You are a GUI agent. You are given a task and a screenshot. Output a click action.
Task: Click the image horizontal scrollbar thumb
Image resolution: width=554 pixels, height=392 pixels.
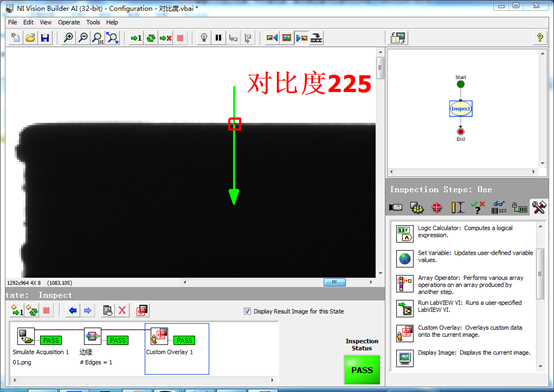(335, 282)
